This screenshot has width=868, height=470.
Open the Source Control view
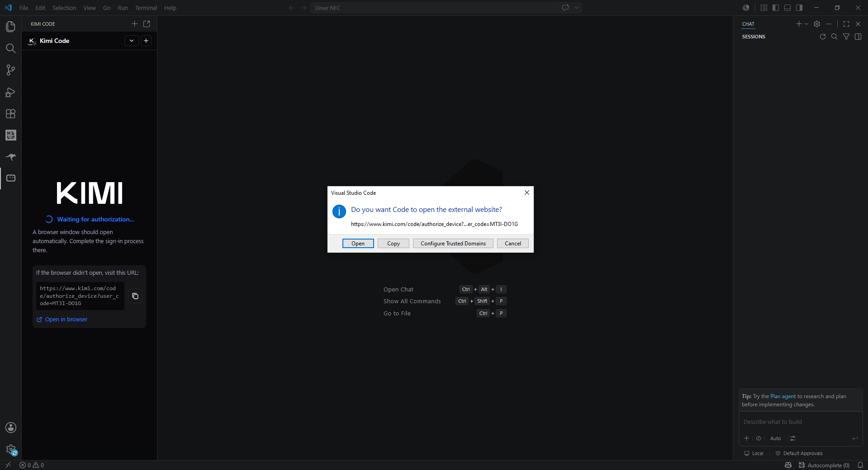tap(10, 70)
